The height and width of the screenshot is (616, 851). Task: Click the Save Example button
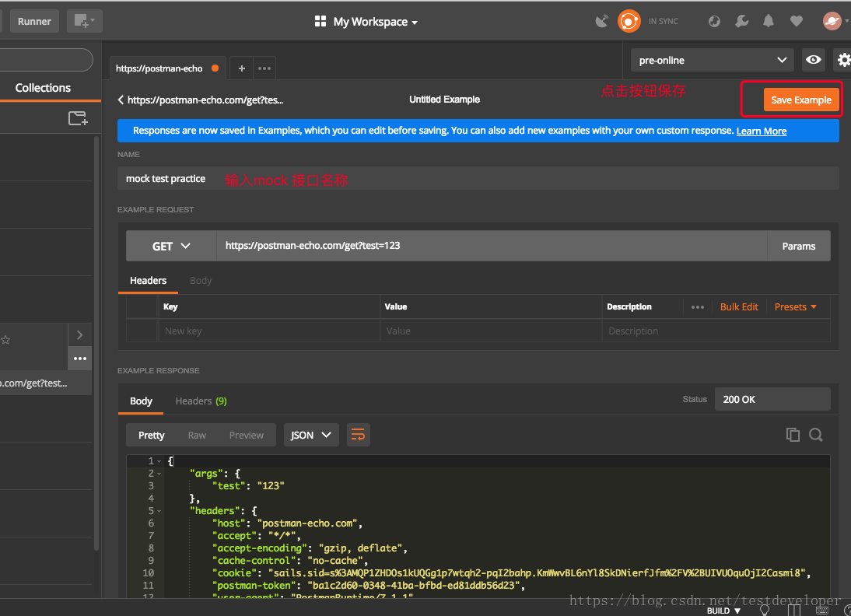[x=800, y=100]
